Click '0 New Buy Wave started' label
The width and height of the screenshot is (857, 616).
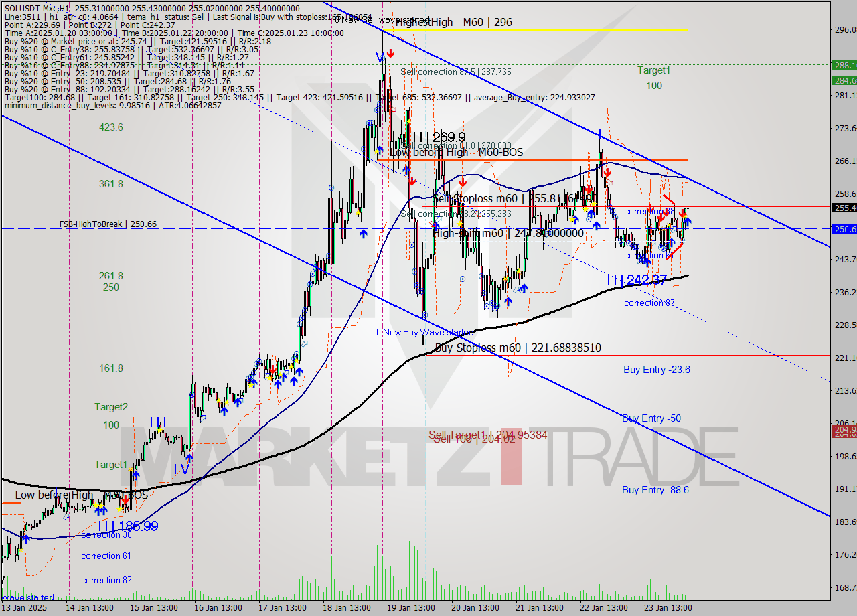[x=424, y=332]
